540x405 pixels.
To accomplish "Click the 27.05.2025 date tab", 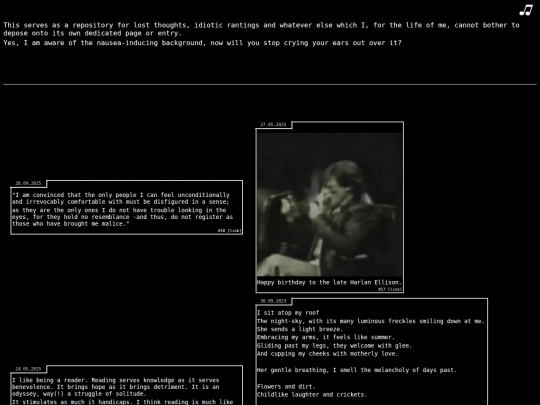I will point(273,125).
